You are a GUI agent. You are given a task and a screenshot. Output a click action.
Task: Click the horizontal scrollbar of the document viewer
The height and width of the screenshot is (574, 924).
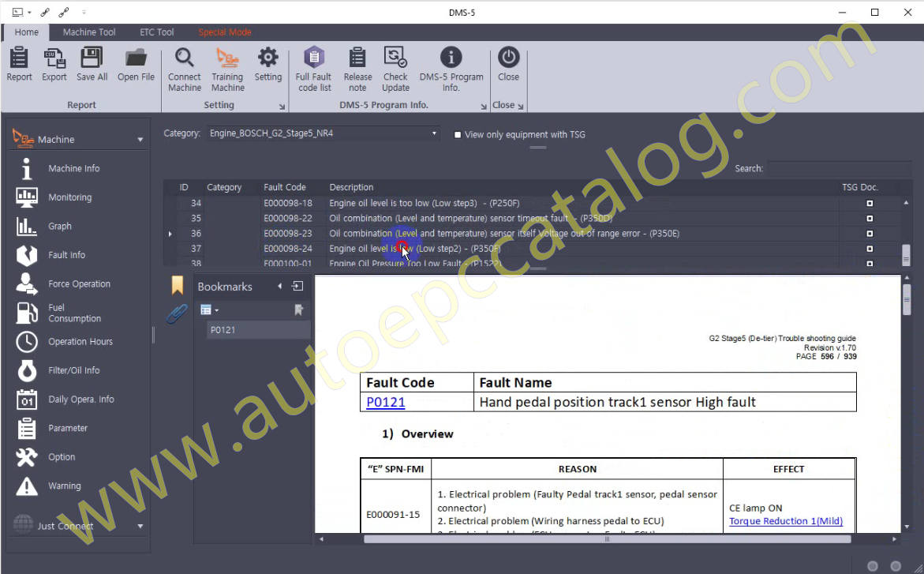[606, 539]
